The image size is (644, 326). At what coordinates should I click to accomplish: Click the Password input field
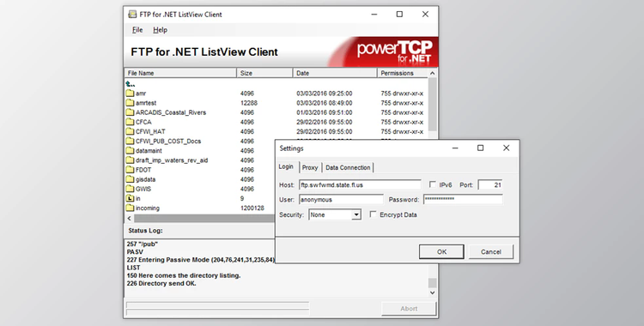[x=463, y=200]
